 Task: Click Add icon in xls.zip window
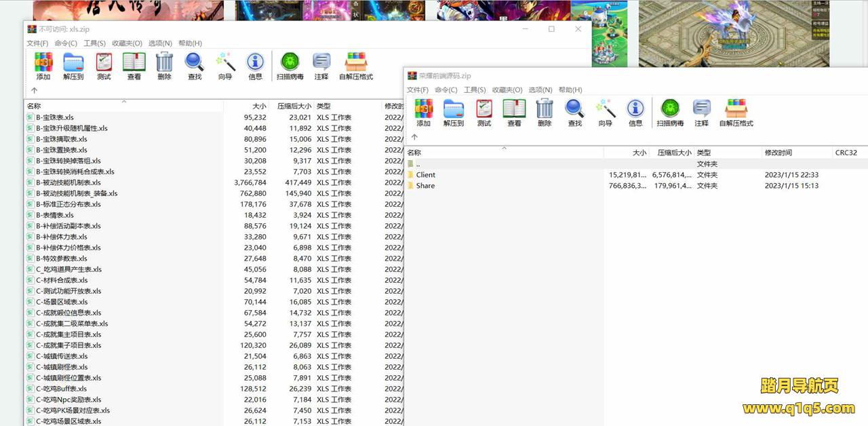[x=43, y=66]
